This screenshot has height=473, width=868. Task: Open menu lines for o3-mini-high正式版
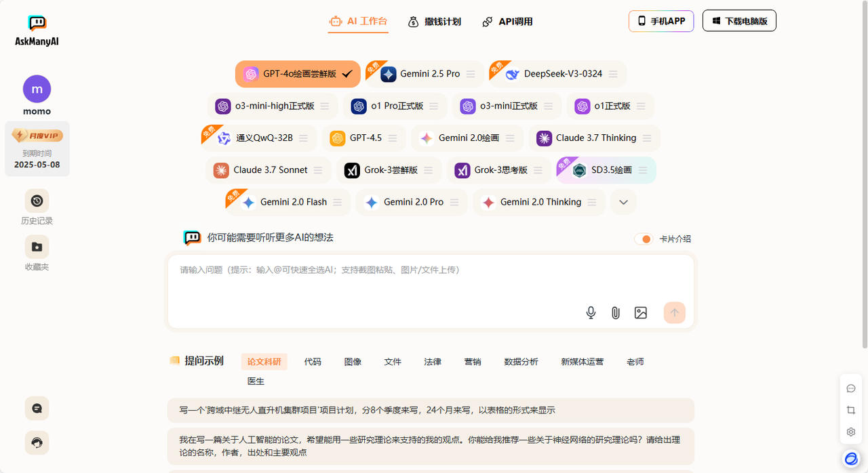[x=325, y=106]
